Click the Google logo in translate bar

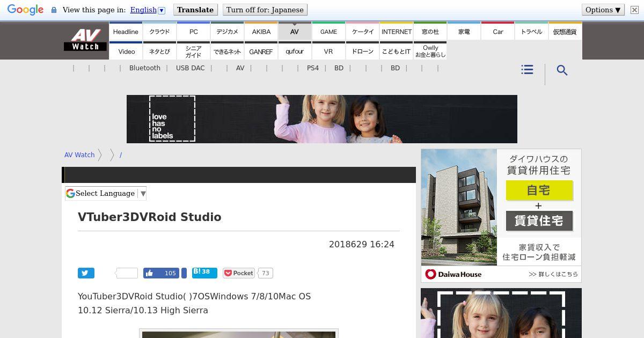tap(25, 10)
